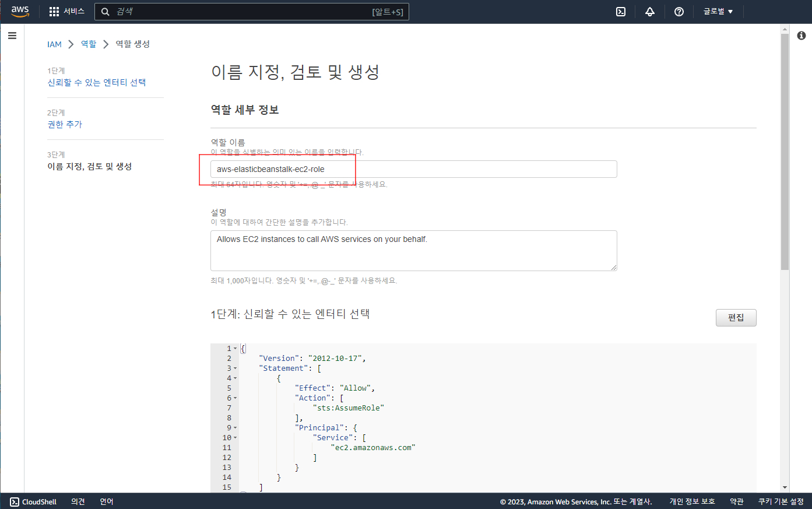Image resolution: width=812 pixels, height=509 pixels.
Task: Open 약관 terms link
Action: (x=737, y=501)
